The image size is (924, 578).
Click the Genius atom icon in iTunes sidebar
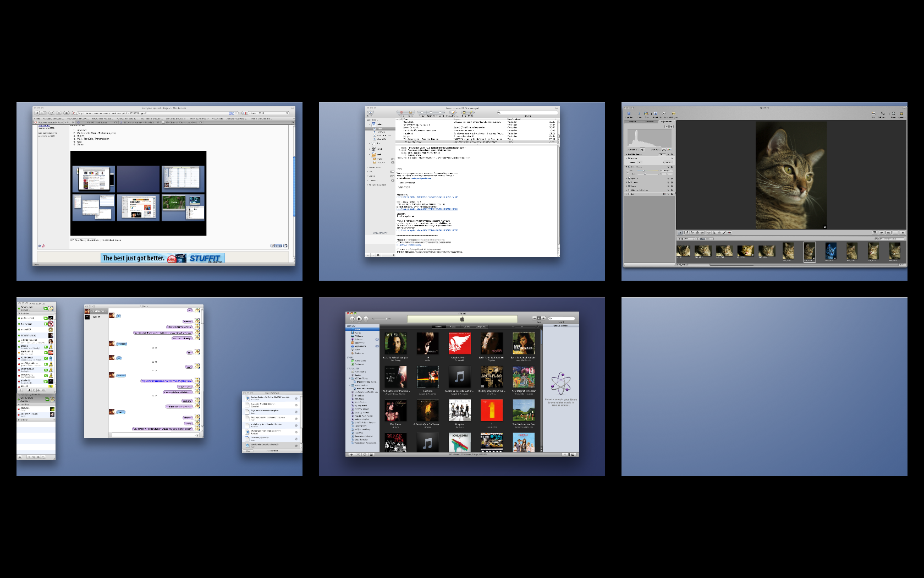560,383
